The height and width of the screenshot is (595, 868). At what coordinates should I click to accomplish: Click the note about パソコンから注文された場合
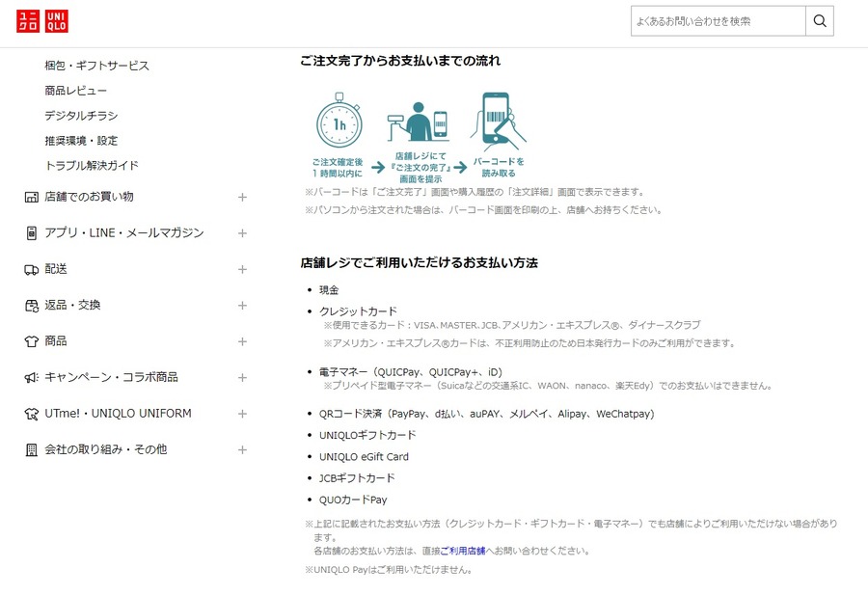(483, 210)
